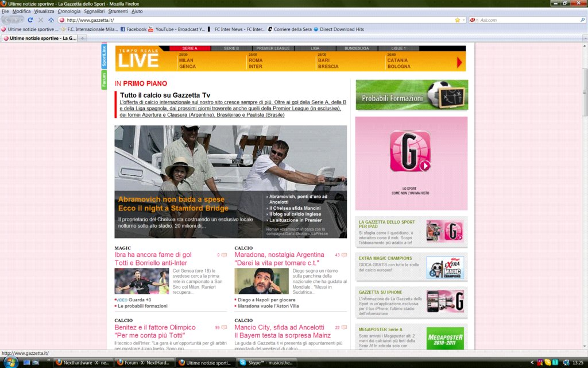Image resolution: width=588 pixels, height=368 pixels.
Task: Open the tab list dropdown arrow
Action: 584,38
